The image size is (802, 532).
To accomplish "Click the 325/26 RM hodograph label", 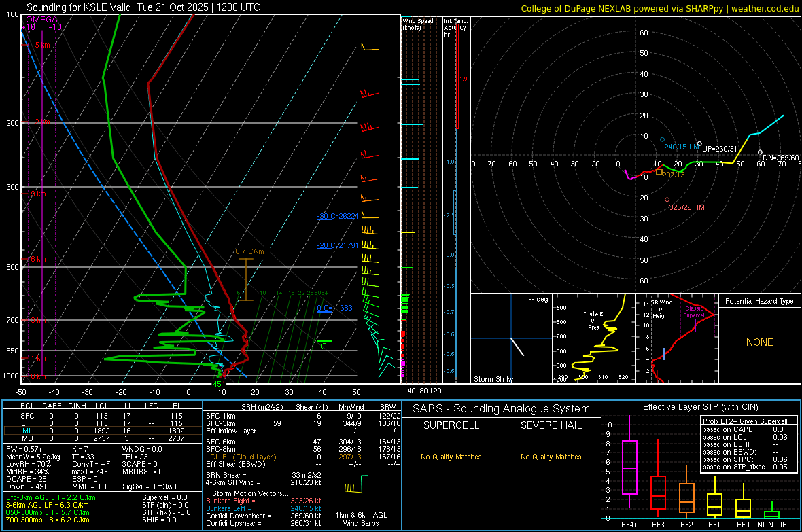I will coord(686,207).
